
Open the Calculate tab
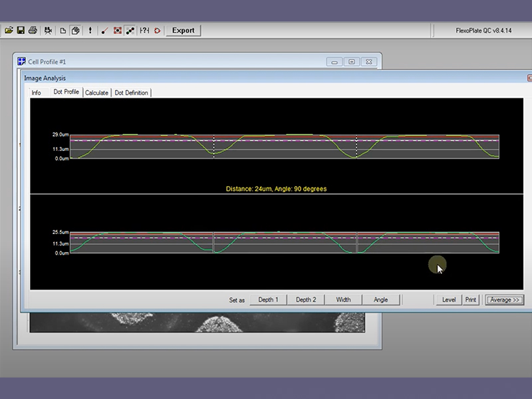(x=96, y=92)
